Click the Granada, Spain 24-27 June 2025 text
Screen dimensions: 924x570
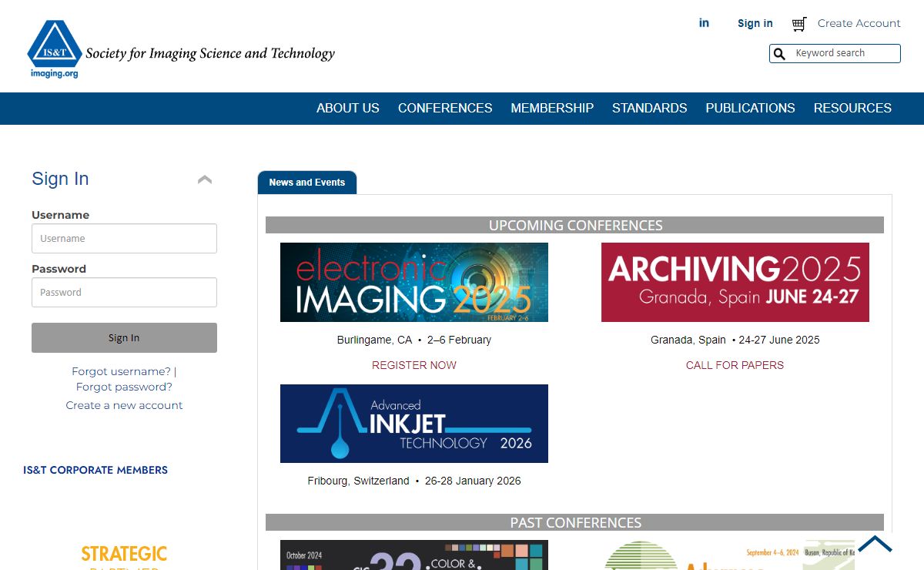[x=735, y=340]
